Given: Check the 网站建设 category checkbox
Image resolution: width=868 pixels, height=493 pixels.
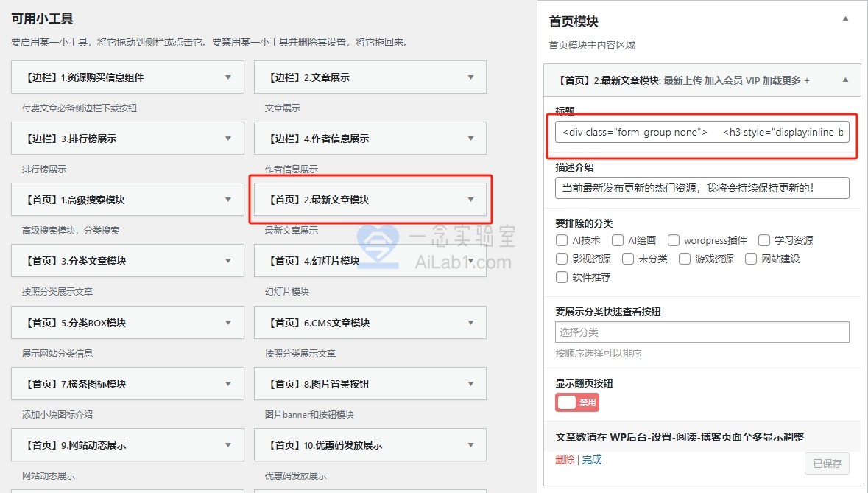Looking at the screenshot, I should (x=751, y=259).
